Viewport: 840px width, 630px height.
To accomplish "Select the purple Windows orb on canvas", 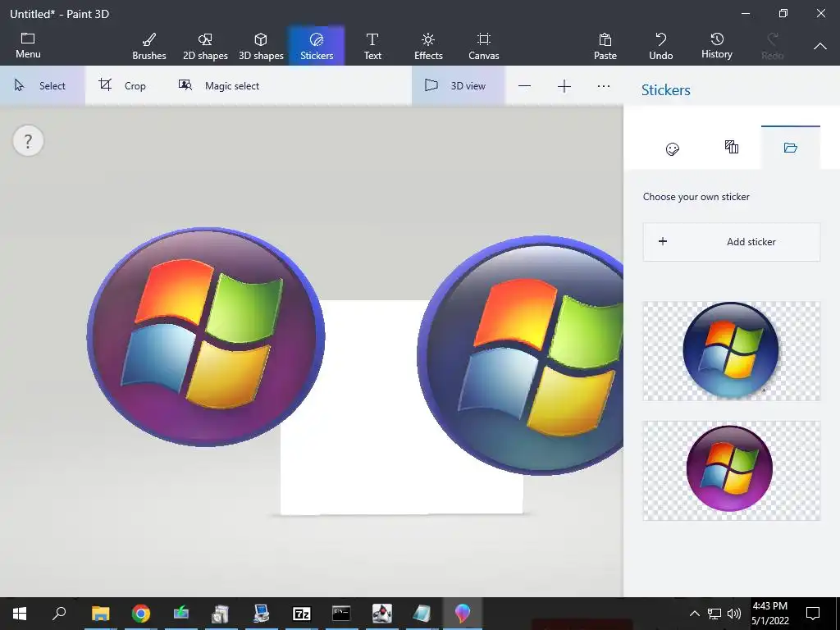I will point(206,337).
